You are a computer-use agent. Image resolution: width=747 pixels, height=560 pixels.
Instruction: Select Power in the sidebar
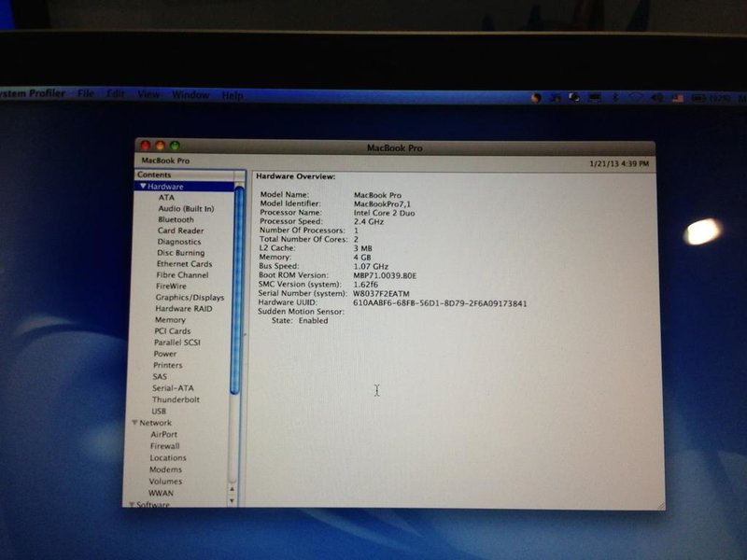pos(165,354)
